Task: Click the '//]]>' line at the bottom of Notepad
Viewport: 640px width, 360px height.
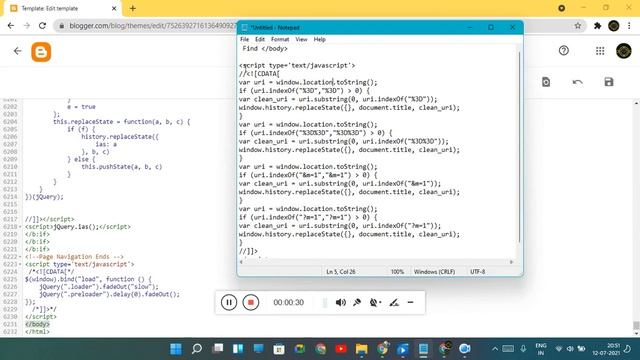Action: (248, 251)
